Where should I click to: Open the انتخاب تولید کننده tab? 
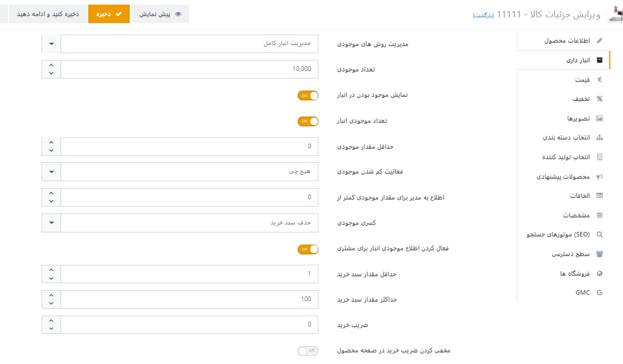pyautogui.click(x=564, y=157)
